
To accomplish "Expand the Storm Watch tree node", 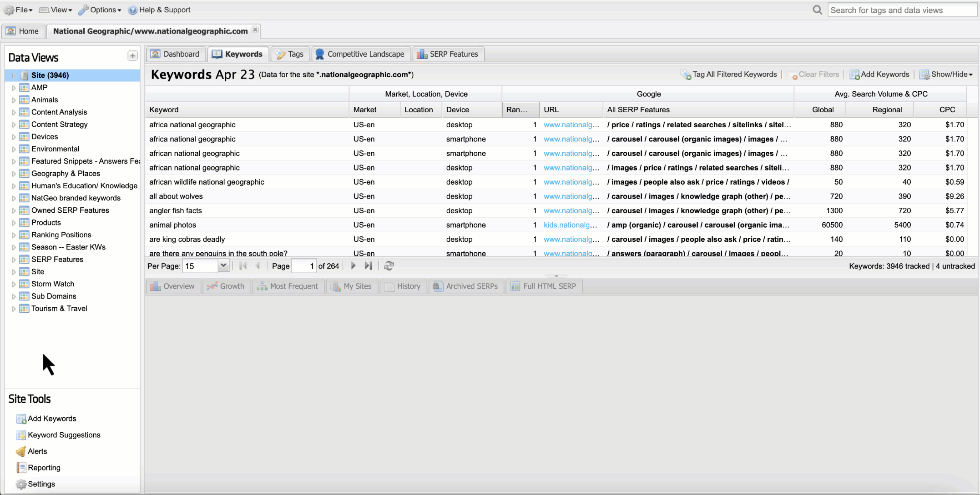I will 14,284.
